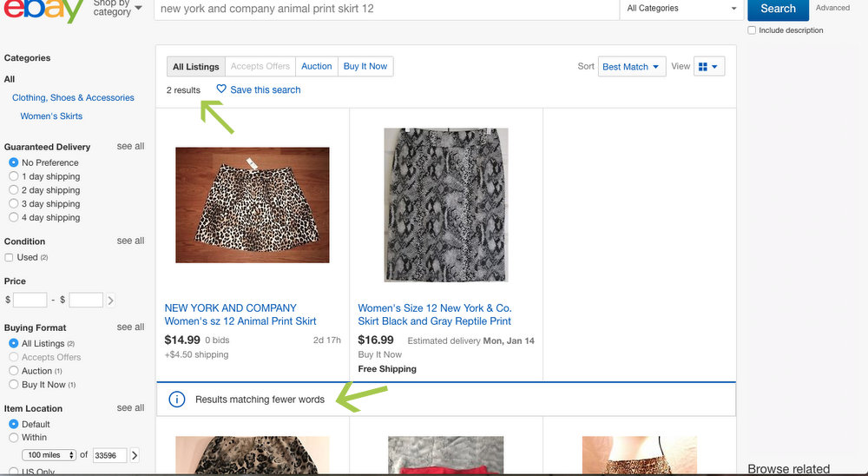Open Women's Size 12 Reptile Print listing
Screen dimensions: 868x476
[435, 314]
